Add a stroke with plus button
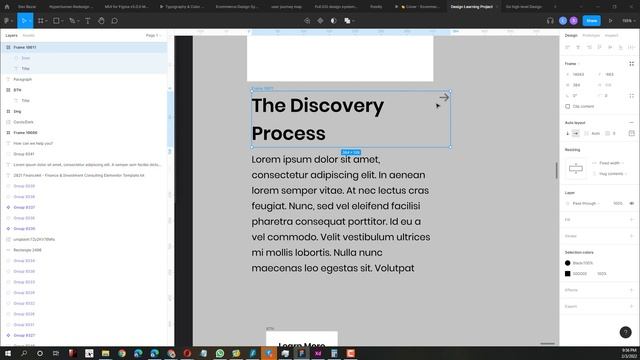Viewport: 640px width, 360px height. pos(631,236)
